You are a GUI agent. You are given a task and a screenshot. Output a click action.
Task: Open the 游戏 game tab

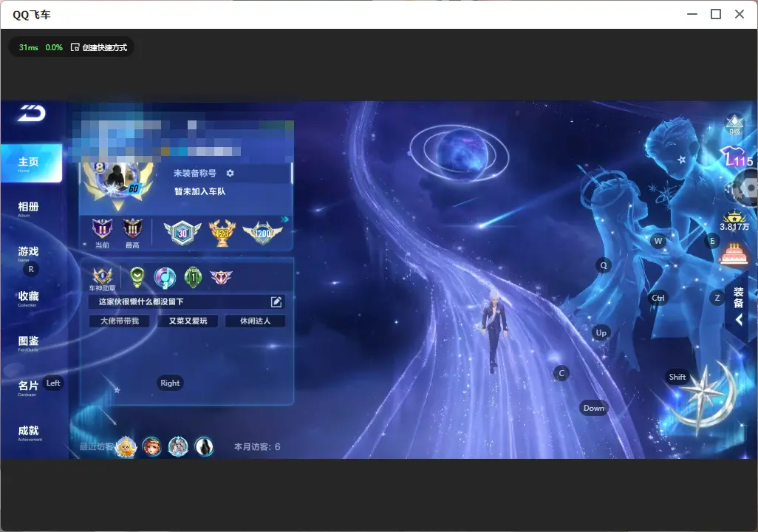[29, 253]
